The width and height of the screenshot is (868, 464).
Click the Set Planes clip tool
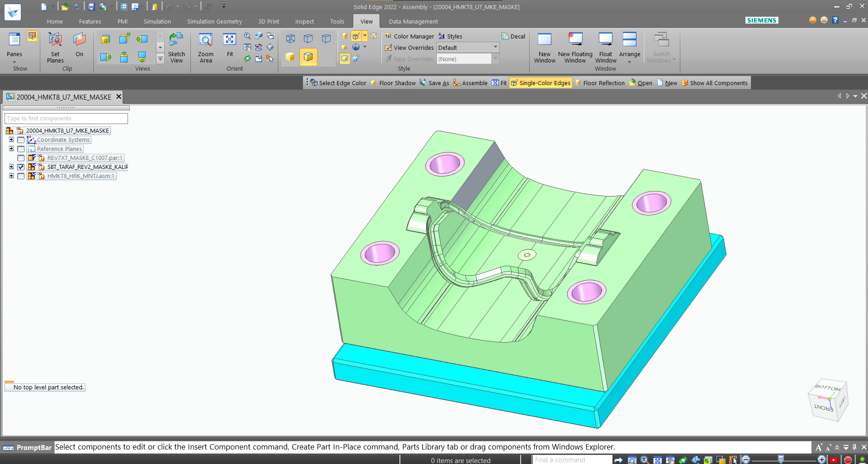pyautogui.click(x=55, y=48)
